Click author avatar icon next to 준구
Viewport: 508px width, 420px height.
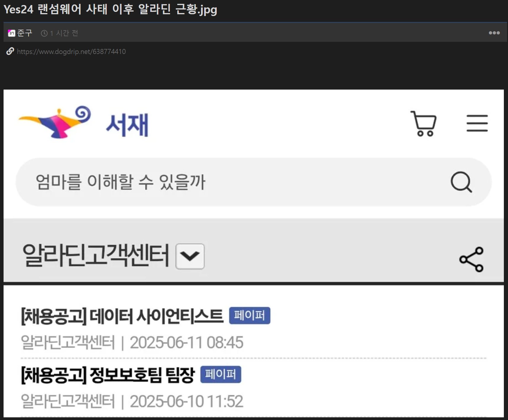tap(12, 33)
